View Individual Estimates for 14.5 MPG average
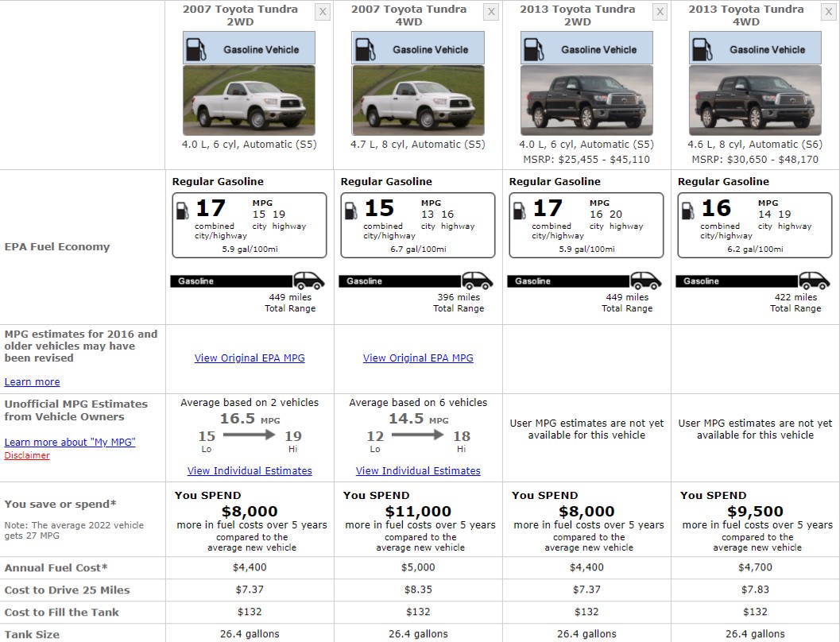Screen dimensions: 840x642 tap(418, 470)
